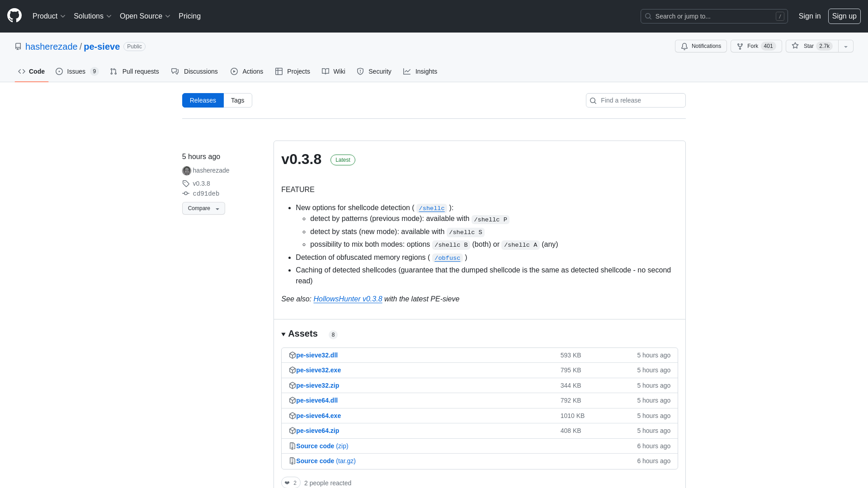The width and height of the screenshot is (868, 488).
Task: Open the Insights tab
Action: coord(420,71)
